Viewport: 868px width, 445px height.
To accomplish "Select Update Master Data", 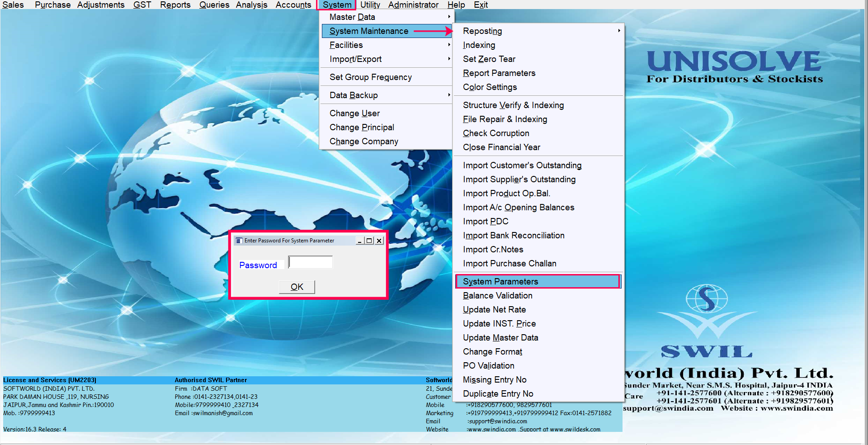I will [x=538, y=337].
